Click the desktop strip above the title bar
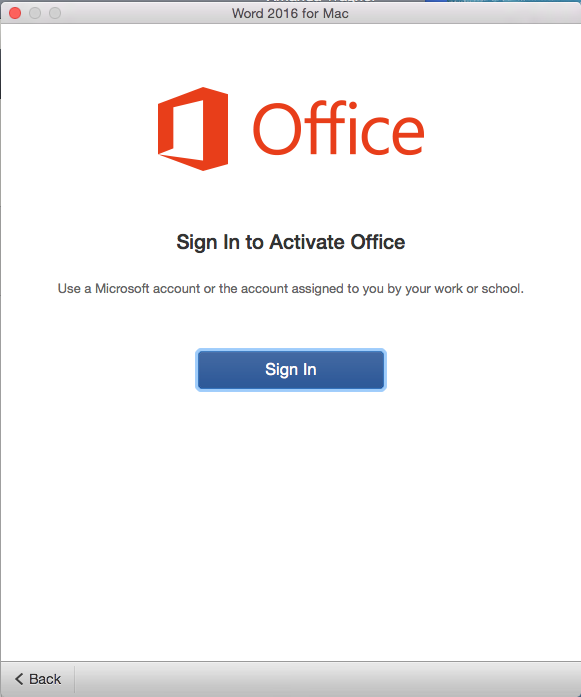 coord(502,1)
